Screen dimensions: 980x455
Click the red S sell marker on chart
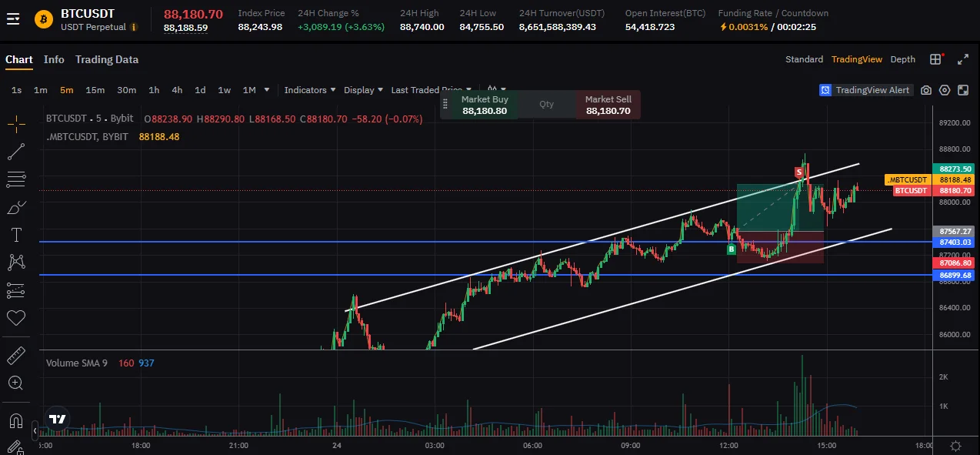799,172
